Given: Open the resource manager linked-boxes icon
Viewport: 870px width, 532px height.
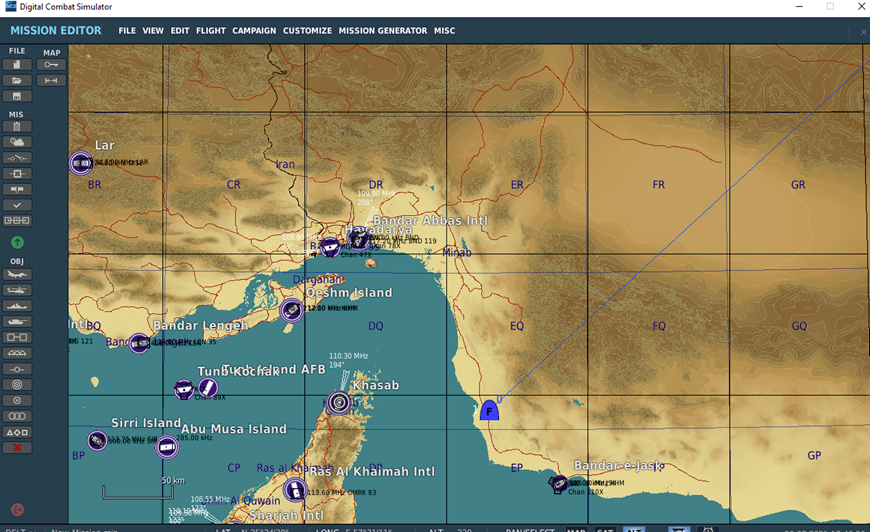Looking at the screenshot, I should 17,221.
